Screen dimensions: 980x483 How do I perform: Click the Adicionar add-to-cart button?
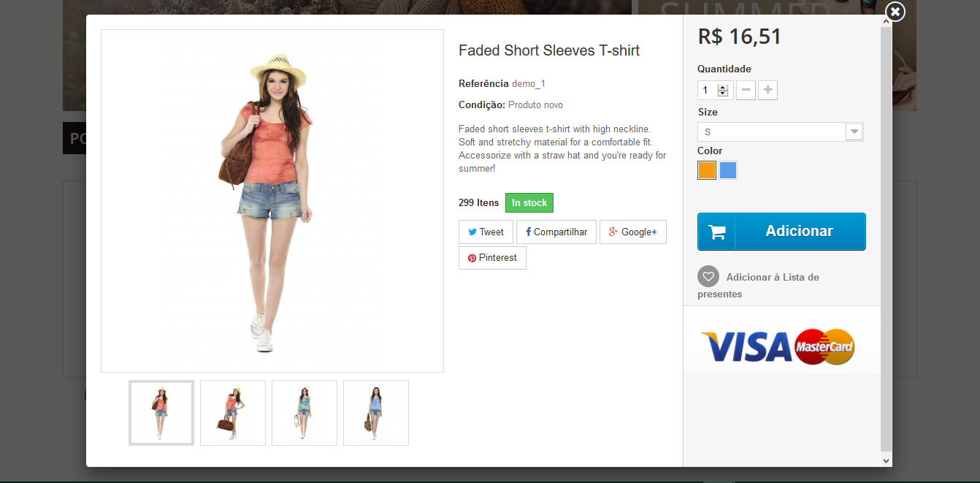coord(781,232)
